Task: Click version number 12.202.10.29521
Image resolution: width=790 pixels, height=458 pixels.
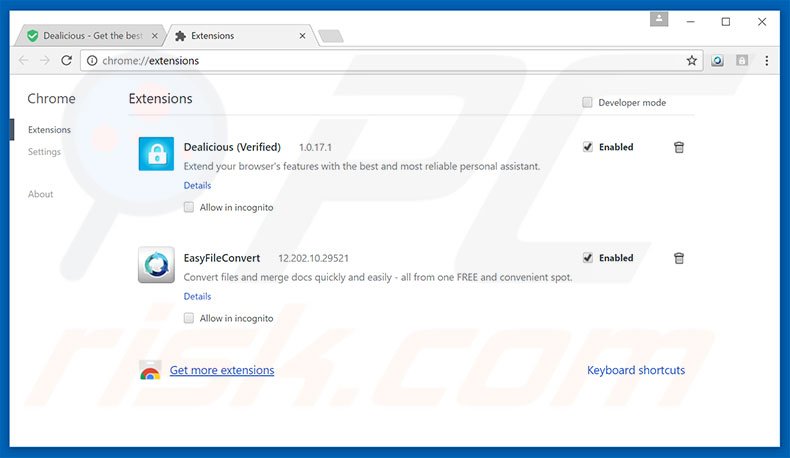Action: click(313, 258)
